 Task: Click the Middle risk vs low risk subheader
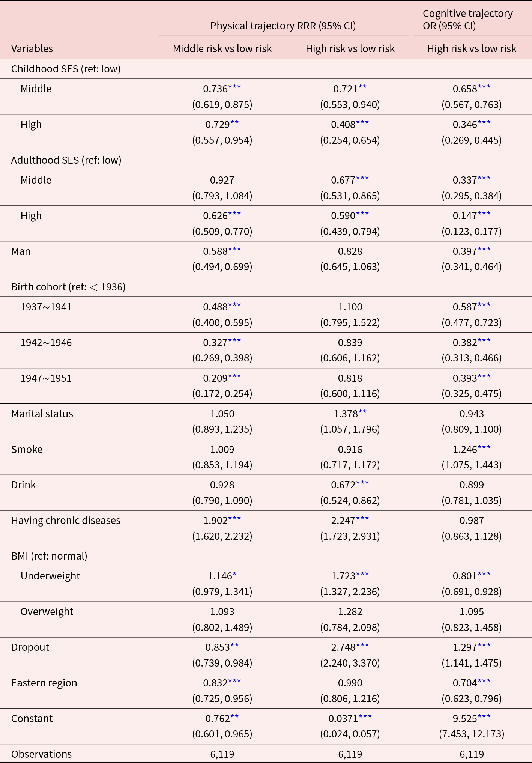click(222, 49)
